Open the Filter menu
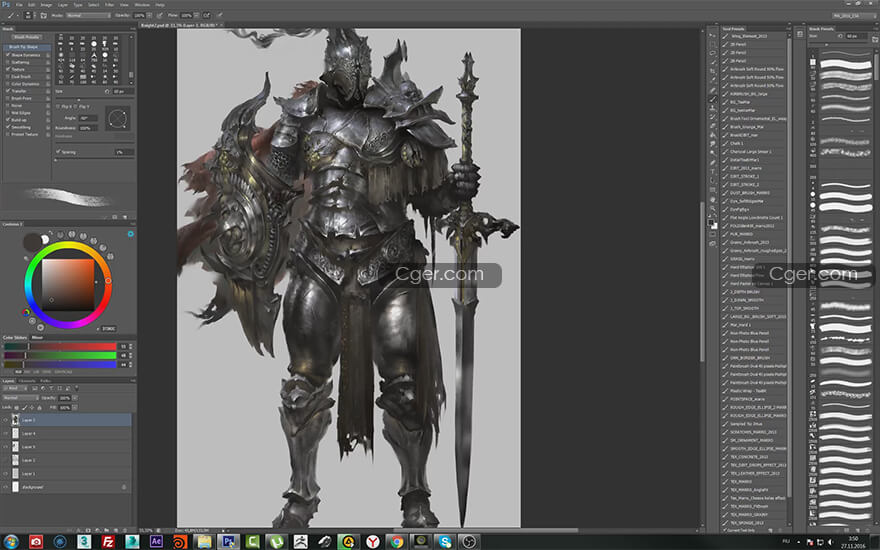Viewport: 880px width, 550px height. coord(109,4)
